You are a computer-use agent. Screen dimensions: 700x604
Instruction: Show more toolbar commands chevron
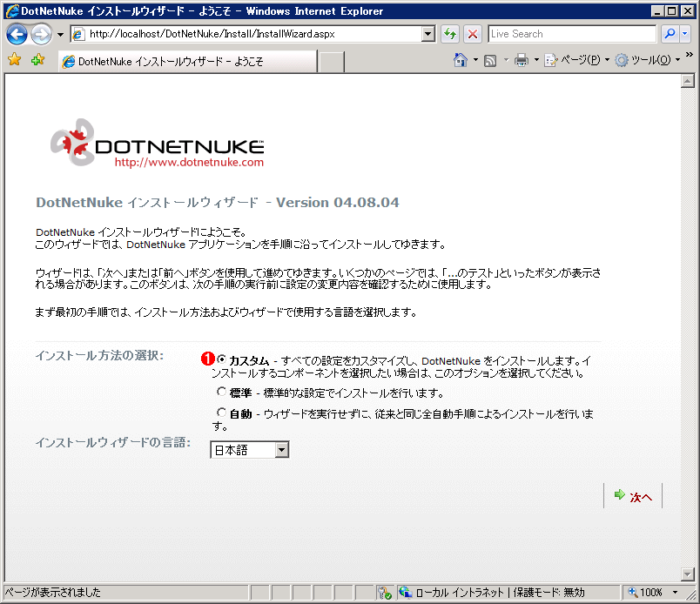(x=690, y=55)
